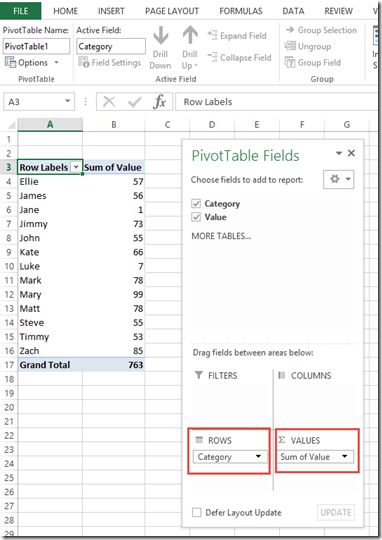Click the MORE TABLES... link
382x540 pixels.
tap(221, 236)
